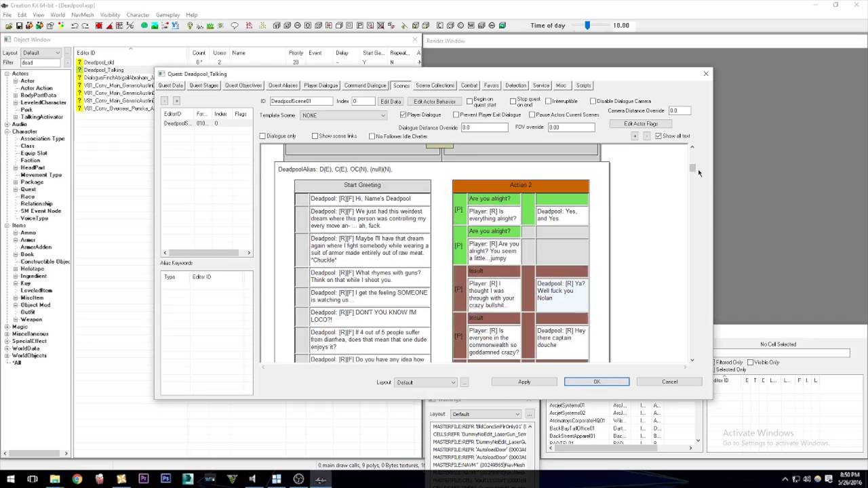The height and width of the screenshot is (488, 868).
Task: Expand the Actors tree node
Action: click(x=6, y=74)
